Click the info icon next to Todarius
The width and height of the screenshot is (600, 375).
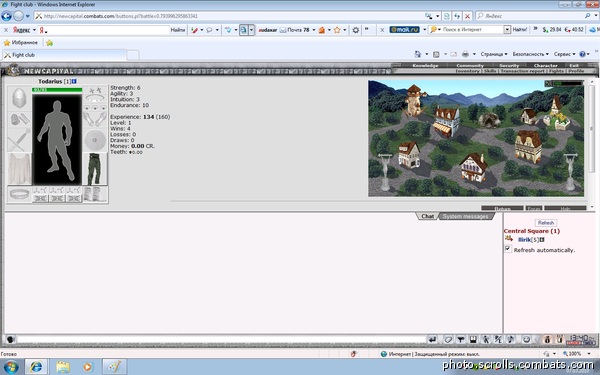pos(74,81)
